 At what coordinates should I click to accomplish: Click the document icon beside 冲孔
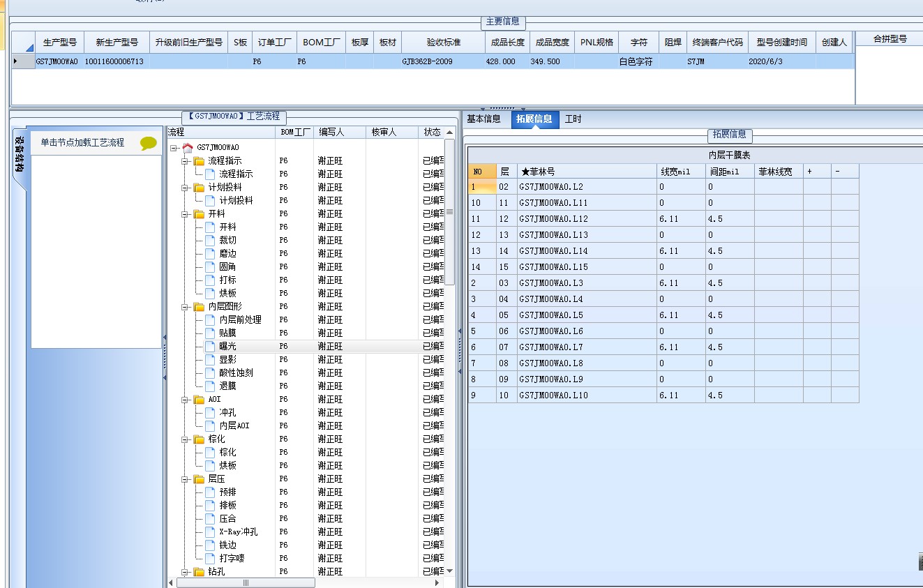(211, 412)
